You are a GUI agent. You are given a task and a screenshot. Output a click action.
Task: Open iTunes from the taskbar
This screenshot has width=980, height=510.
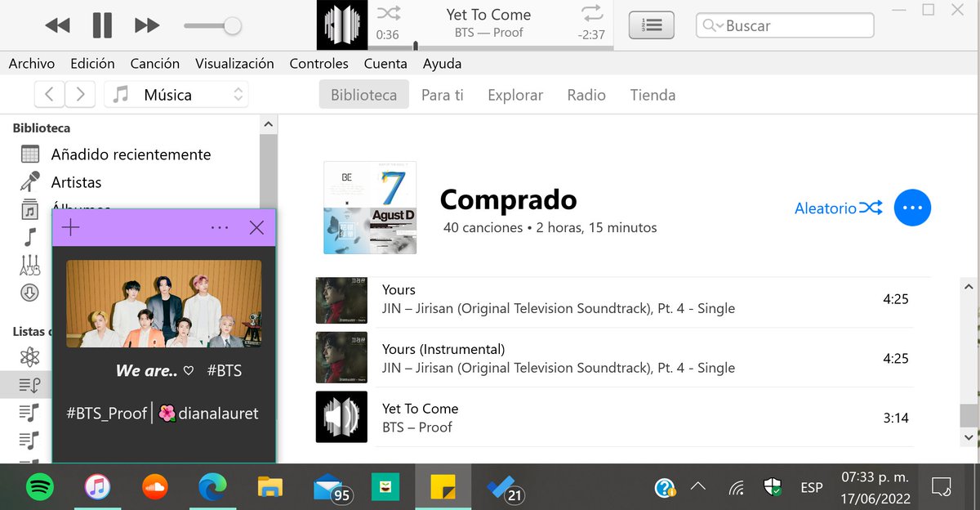(x=97, y=488)
